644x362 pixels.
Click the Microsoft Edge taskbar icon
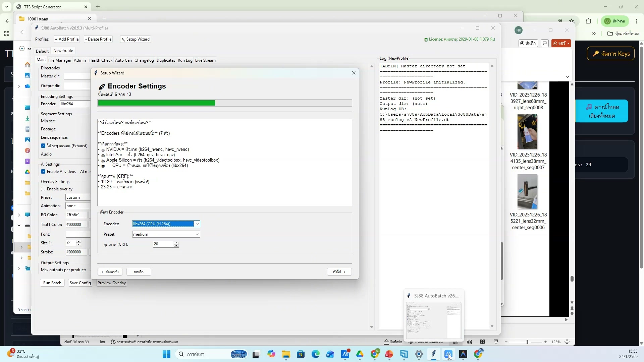(x=315, y=354)
